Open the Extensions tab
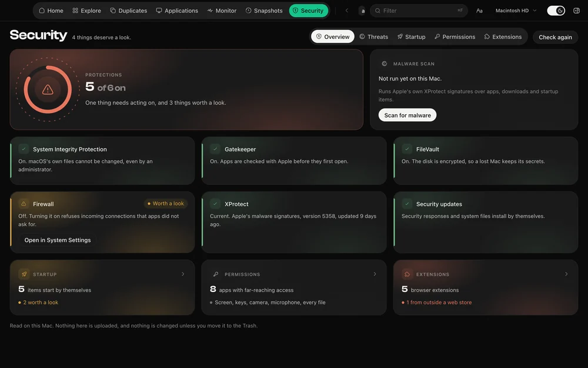This screenshot has width=588, height=368. 503,37
